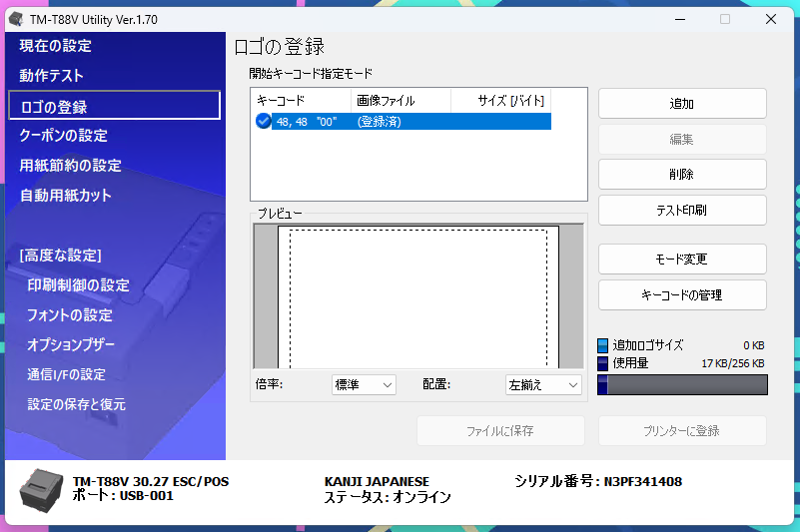The width and height of the screenshot is (800, 532).
Task: Click the memory usage progress bar
Action: [682, 385]
